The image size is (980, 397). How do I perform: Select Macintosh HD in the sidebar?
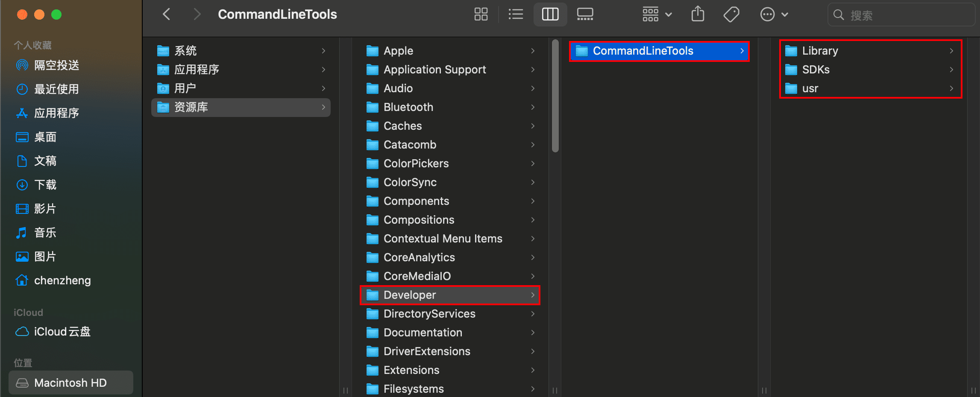(x=71, y=383)
